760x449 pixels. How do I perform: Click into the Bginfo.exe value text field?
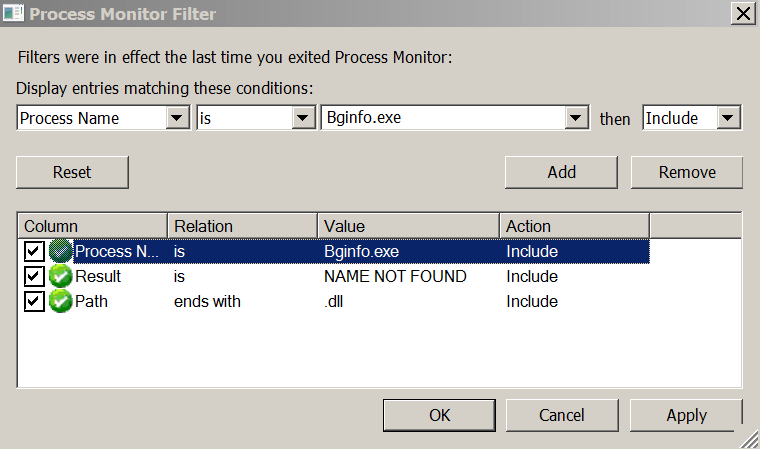coord(442,118)
